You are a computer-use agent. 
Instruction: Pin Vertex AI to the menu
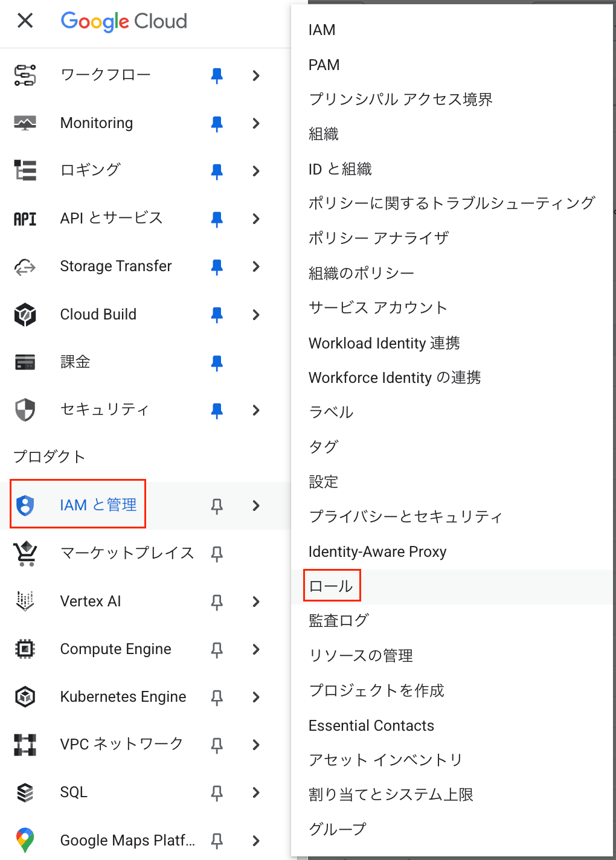coord(217,602)
